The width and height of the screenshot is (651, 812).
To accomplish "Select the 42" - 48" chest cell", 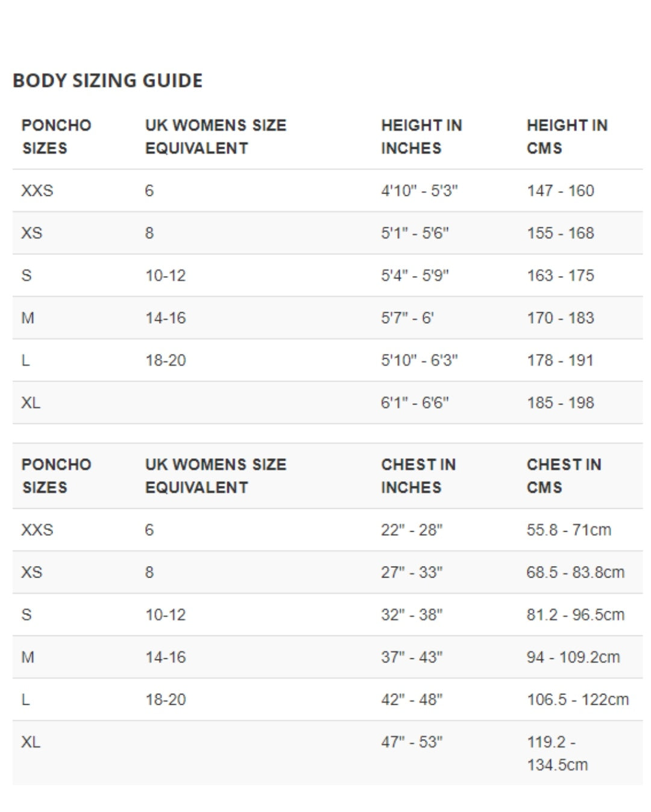I will click(412, 700).
